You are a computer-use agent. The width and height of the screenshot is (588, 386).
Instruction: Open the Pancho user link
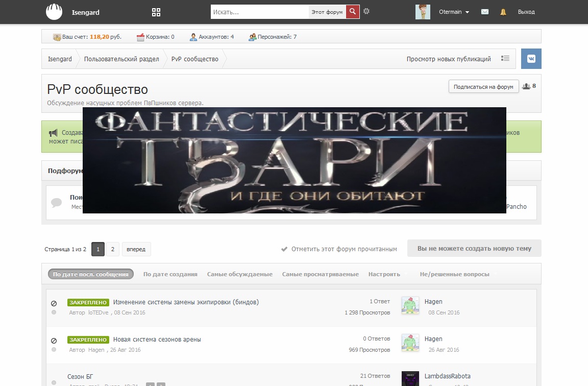click(x=517, y=207)
